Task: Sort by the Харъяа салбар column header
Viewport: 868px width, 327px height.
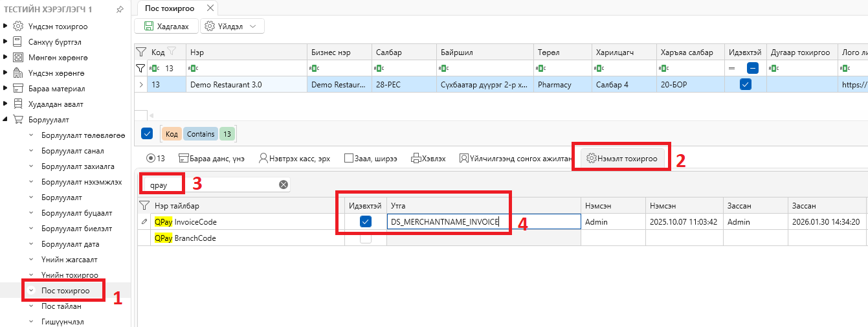Action: tap(689, 52)
